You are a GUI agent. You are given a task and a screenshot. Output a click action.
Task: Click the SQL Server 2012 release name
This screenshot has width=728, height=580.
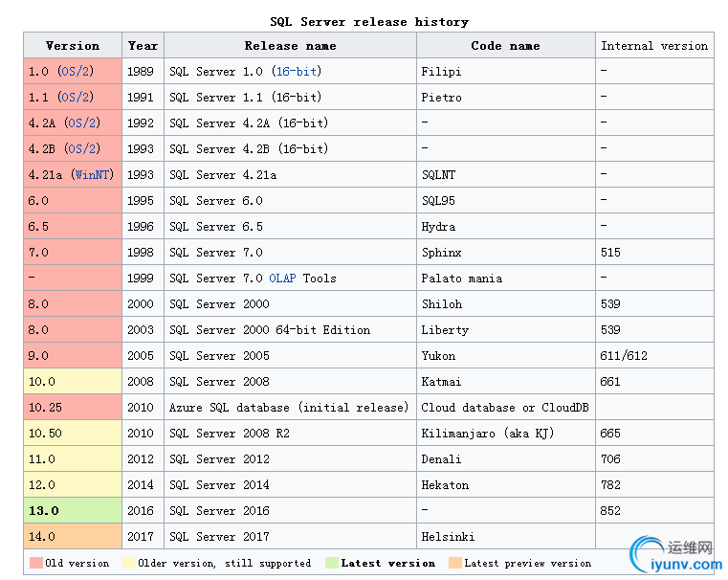coord(219,459)
